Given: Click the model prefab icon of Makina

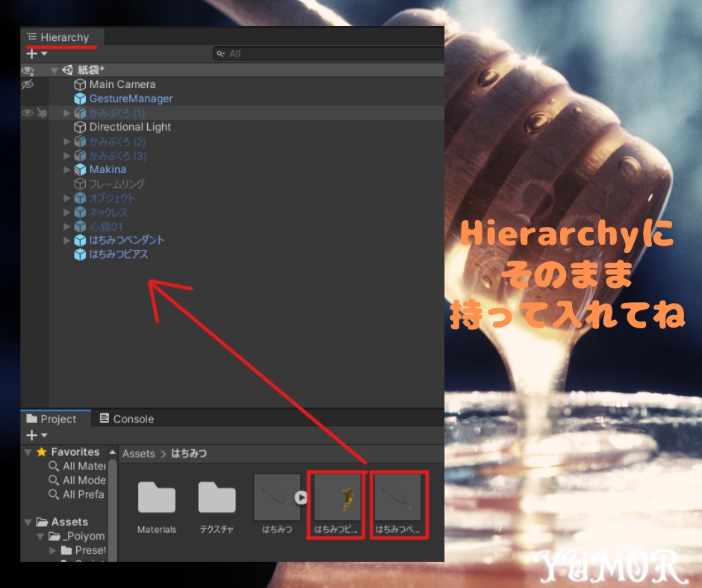Looking at the screenshot, I should click(x=80, y=169).
